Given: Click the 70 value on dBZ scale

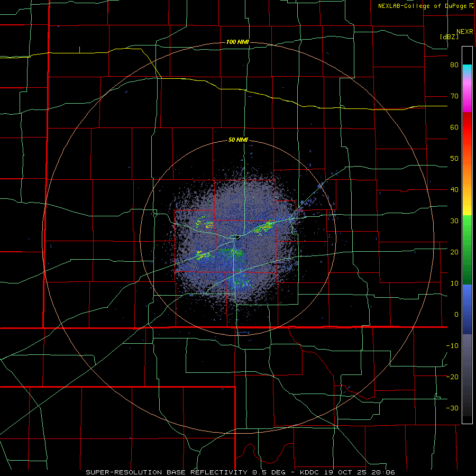Looking at the screenshot, I should coord(454,96).
